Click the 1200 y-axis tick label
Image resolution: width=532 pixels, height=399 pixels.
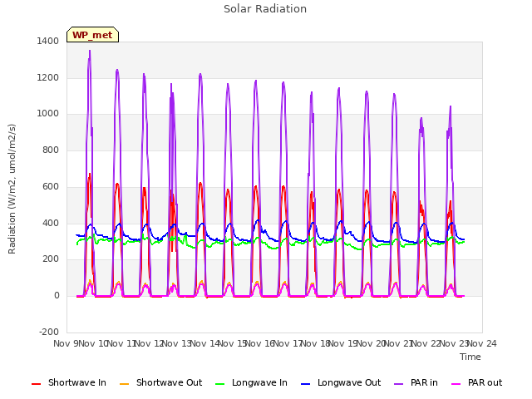pyautogui.click(x=48, y=77)
